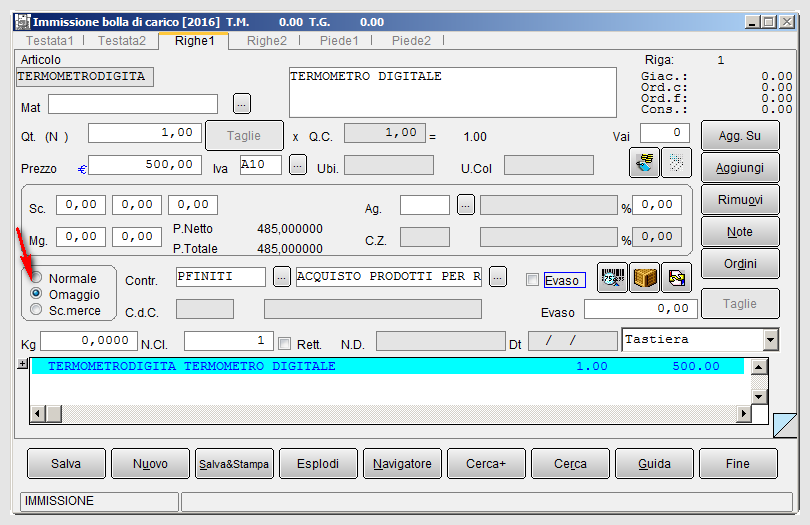Open the barcode search icon
This screenshot has width=810, height=525.
coord(612,278)
